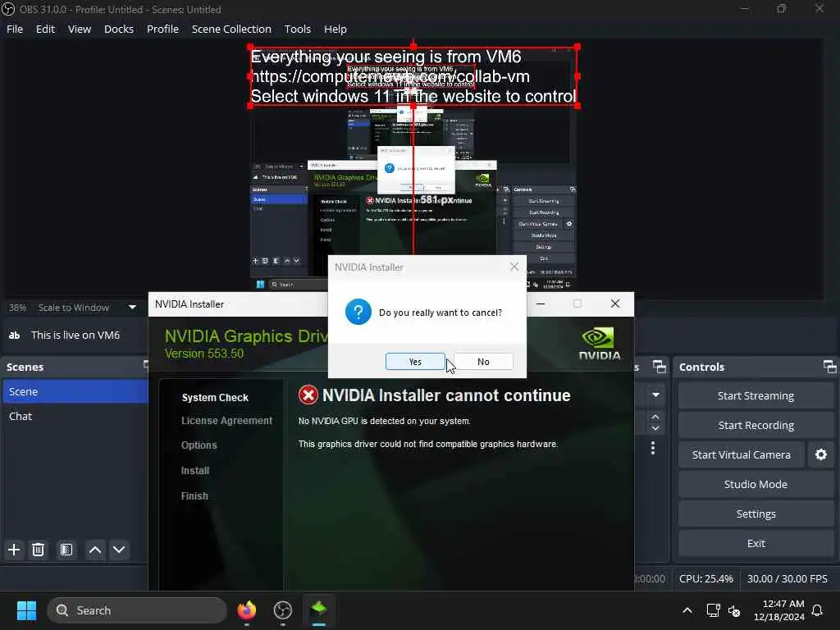840x630 pixels.
Task: Close the NVIDIA Installer window
Action: (x=615, y=304)
